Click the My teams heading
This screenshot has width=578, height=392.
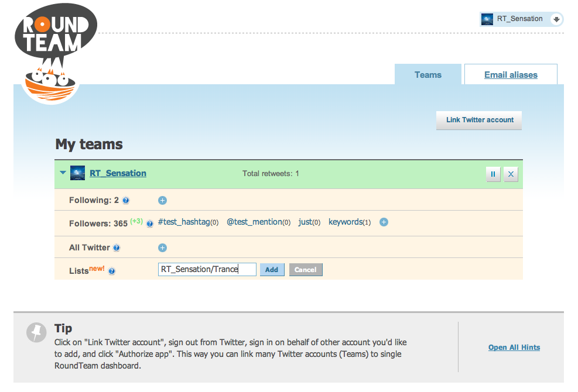pos(89,144)
